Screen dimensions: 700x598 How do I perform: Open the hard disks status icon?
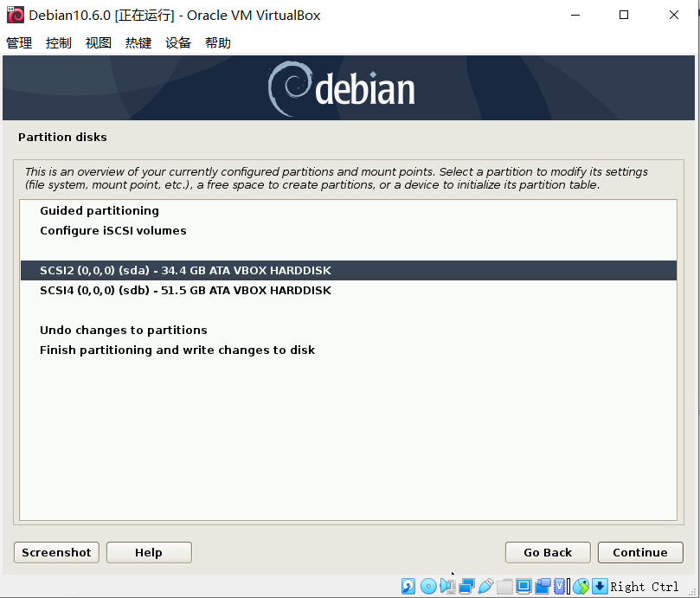407,587
